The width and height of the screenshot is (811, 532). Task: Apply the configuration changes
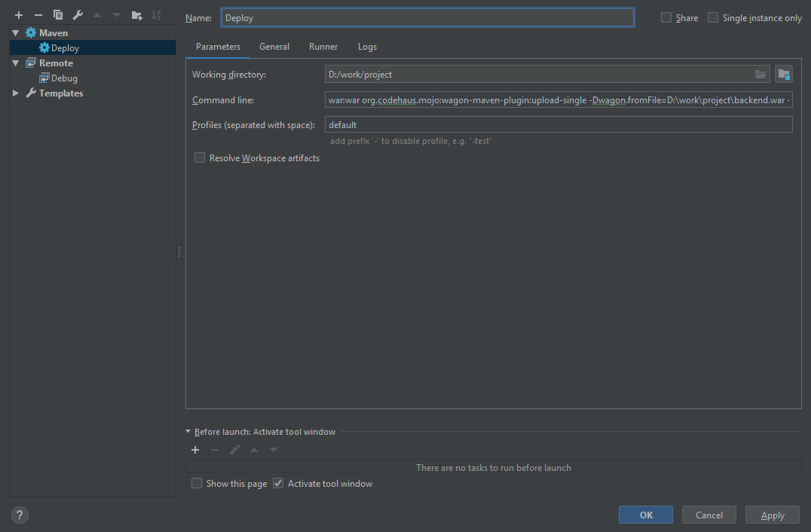[x=772, y=515]
